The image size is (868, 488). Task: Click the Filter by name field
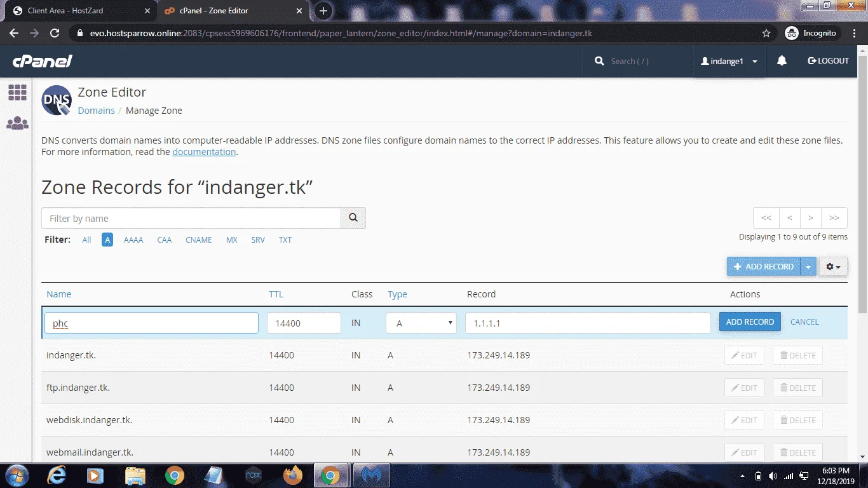click(x=191, y=218)
